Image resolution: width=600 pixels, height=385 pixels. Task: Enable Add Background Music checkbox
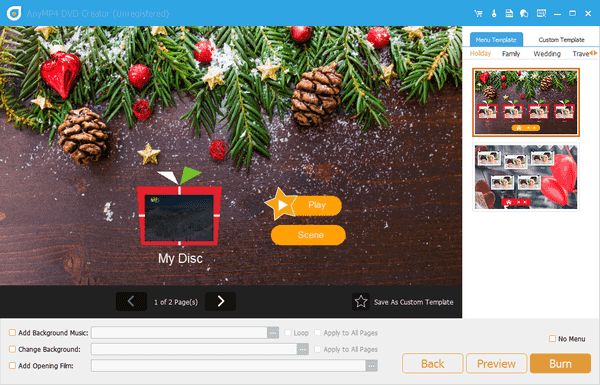(x=12, y=333)
